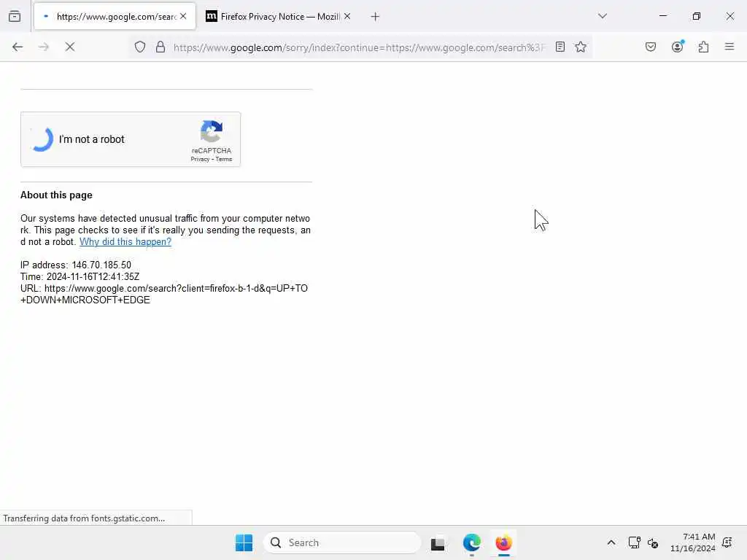The image size is (747, 560).
Task: Switch to Firefox Privacy Notice tab
Action: [x=278, y=16]
